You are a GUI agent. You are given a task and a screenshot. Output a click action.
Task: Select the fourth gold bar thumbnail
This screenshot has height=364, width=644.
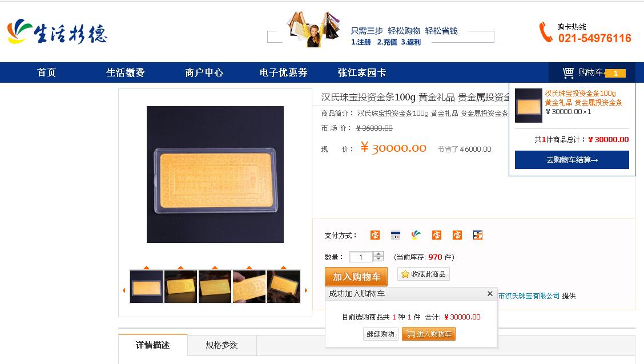point(249,286)
